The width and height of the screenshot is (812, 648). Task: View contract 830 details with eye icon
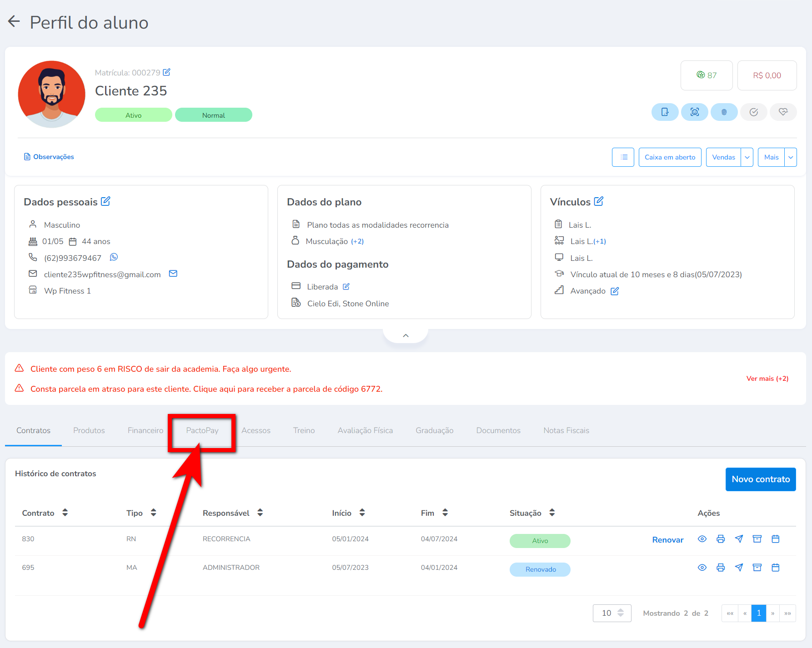coord(702,539)
